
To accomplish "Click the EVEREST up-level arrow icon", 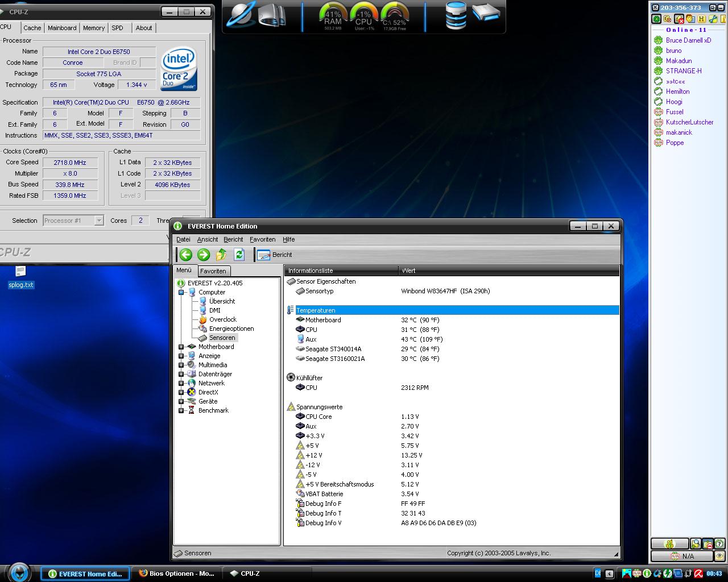I will 221,255.
